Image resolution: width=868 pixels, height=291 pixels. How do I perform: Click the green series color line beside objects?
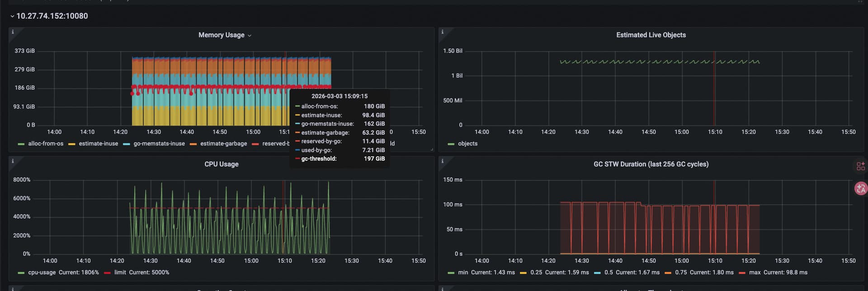pyautogui.click(x=451, y=144)
